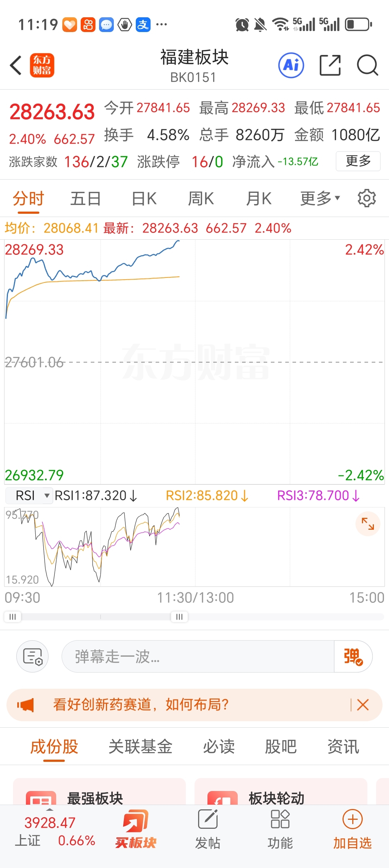Tap the share icon
Screen dimensions: 389x868
tap(330, 65)
